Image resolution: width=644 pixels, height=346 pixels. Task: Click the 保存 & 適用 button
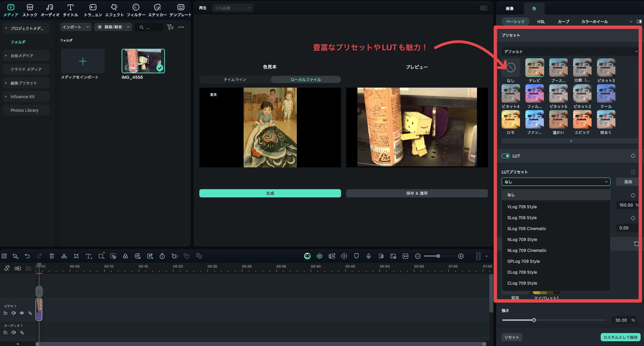coord(417,193)
